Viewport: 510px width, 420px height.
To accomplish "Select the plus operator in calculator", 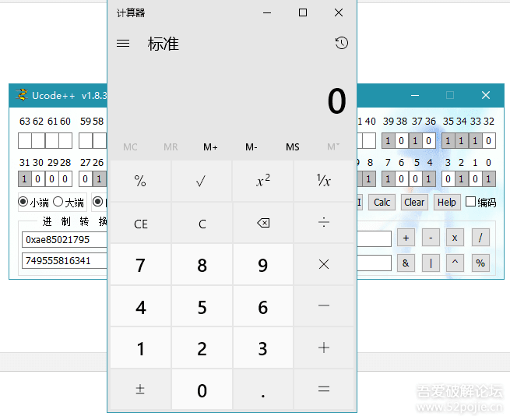I will pyautogui.click(x=324, y=348).
